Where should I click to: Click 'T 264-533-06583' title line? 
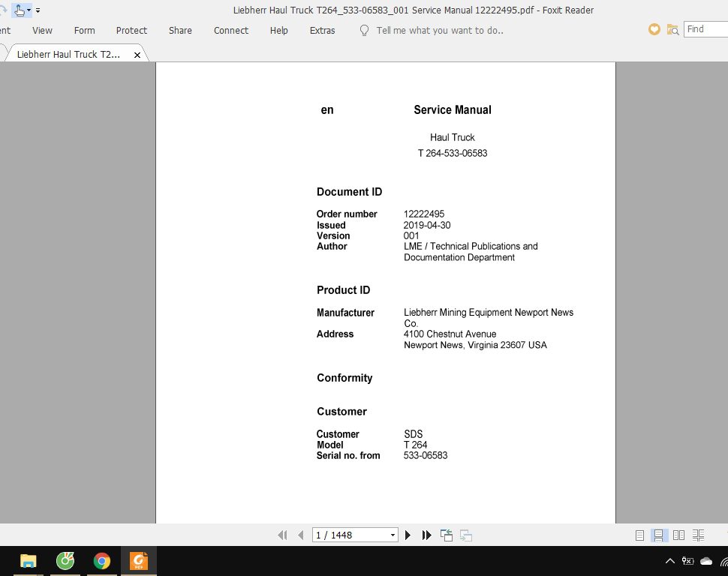point(453,153)
